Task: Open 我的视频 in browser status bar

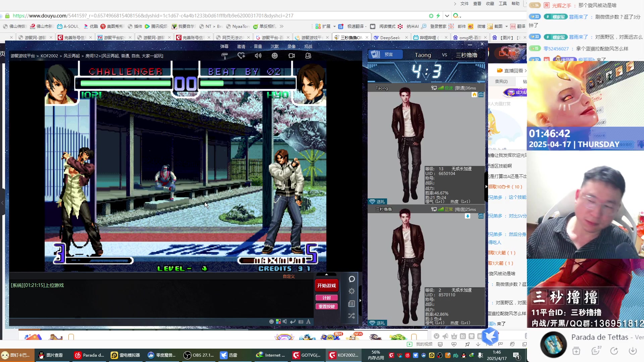Action: [x=420, y=344]
